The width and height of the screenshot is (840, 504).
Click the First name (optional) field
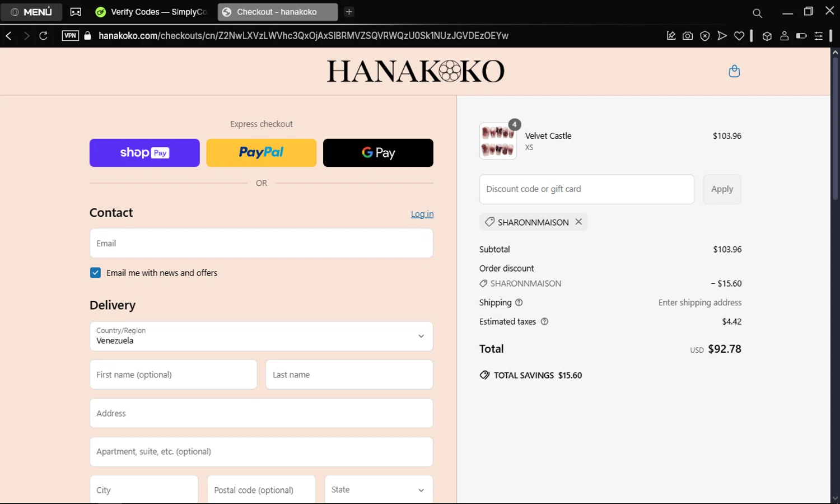pos(174,375)
